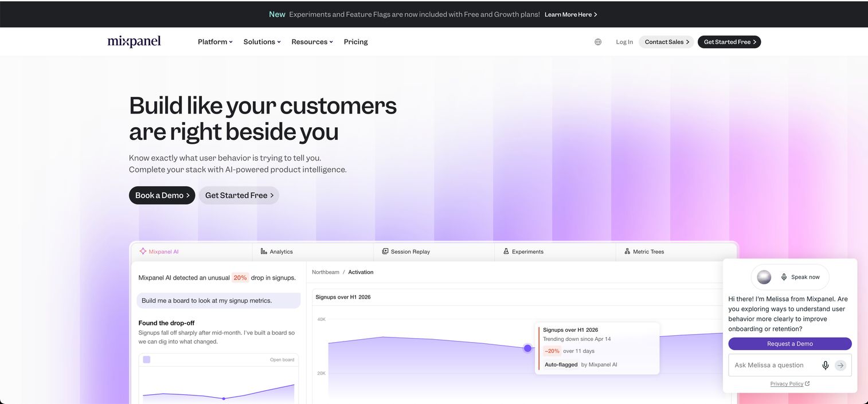
Task: Click the Contact Sales button
Action: point(666,42)
